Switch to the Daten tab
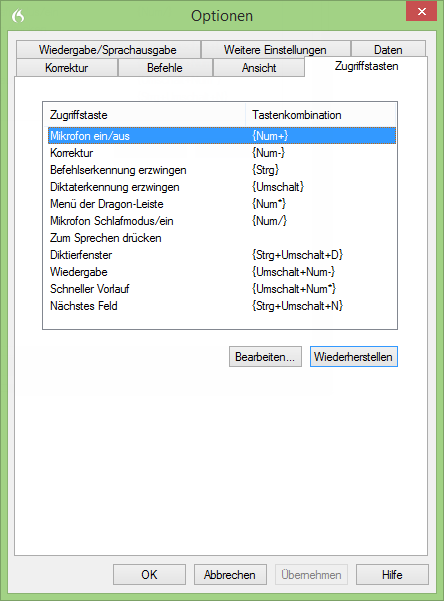This screenshot has width=444, height=601. (388, 50)
